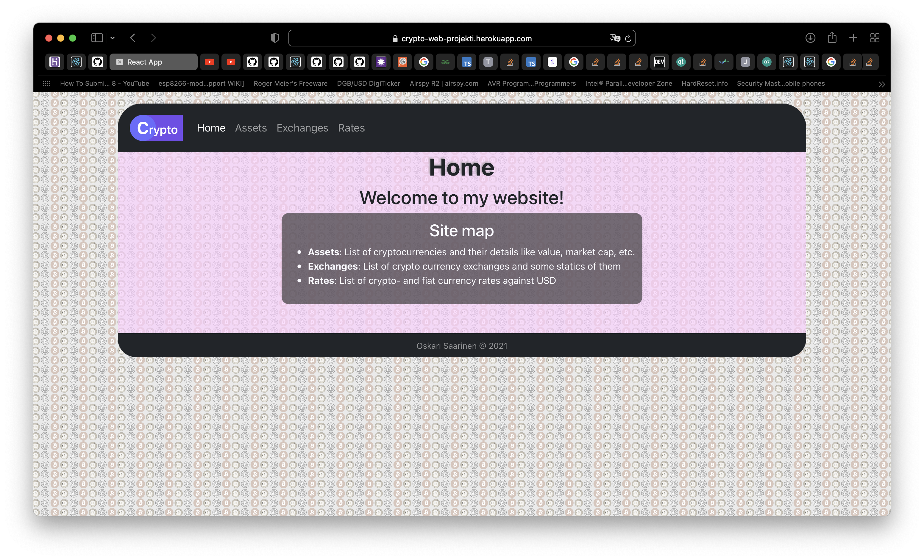Open the Assets page link
The height and width of the screenshot is (560, 924).
251,128
